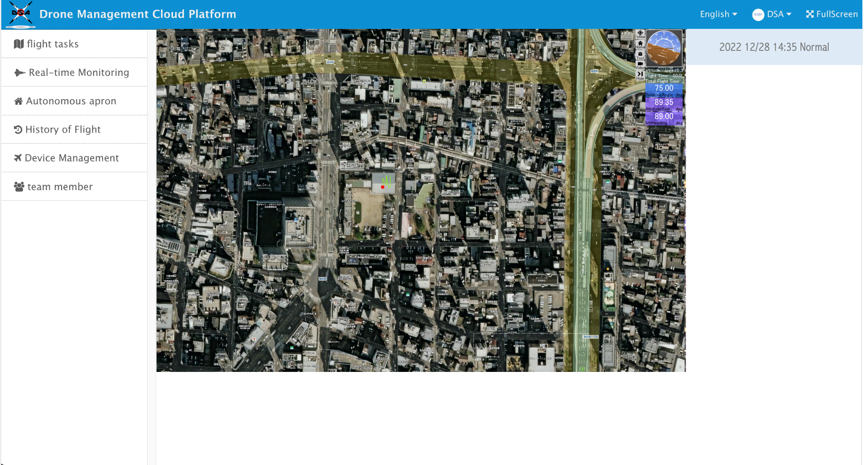Toggle FullScreen mode
This screenshot has height=465, width=868.
pyautogui.click(x=832, y=14)
